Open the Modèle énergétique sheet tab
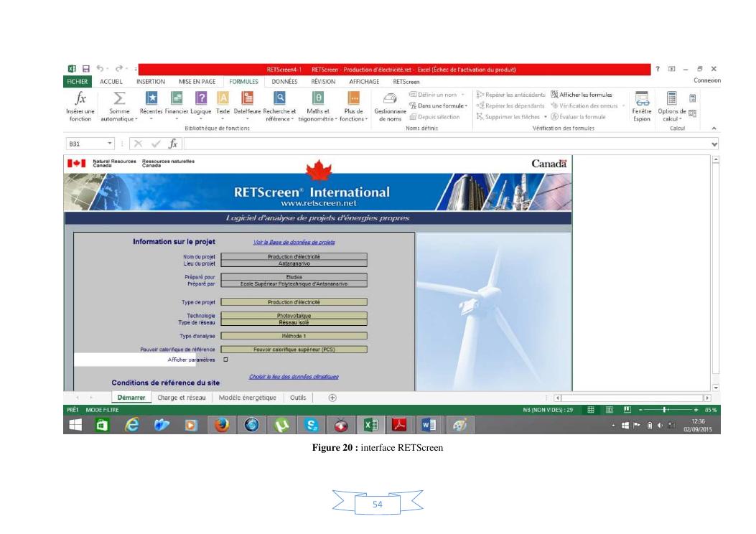The width and height of the screenshot is (756, 534). pyautogui.click(x=247, y=398)
